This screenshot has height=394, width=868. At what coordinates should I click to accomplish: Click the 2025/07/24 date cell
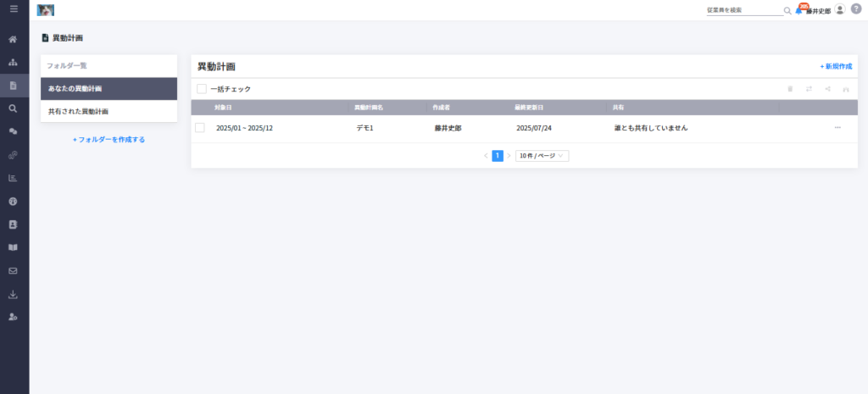534,128
